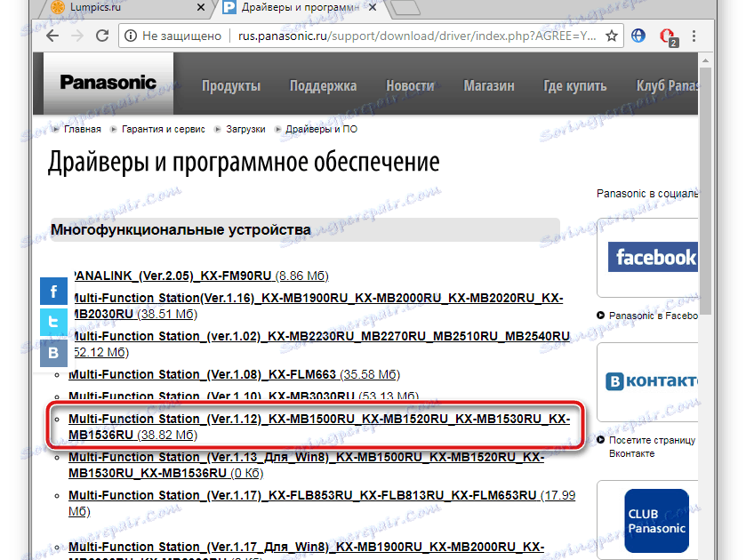Download Multi-Function Station Ver.1.08 KX-FLM663

coord(234,375)
